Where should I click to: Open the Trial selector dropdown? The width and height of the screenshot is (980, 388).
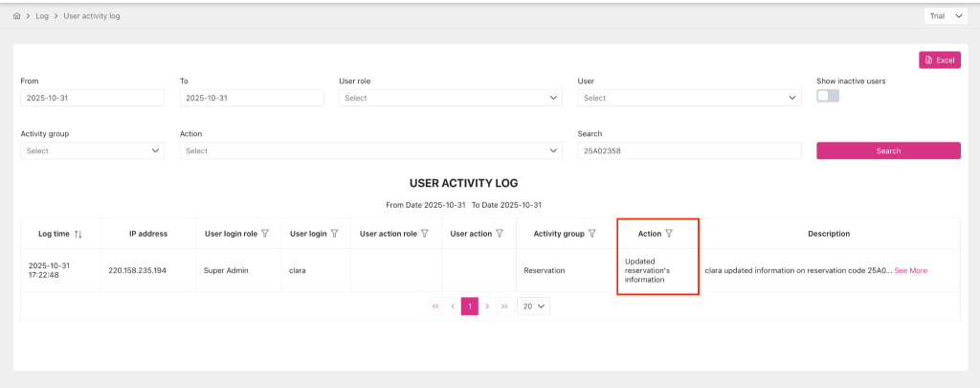tap(946, 16)
